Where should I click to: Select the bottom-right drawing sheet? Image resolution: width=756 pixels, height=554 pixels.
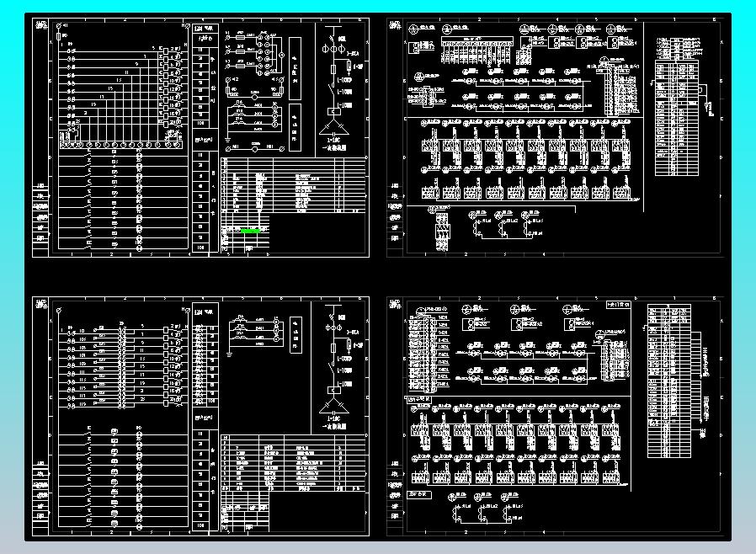click(554, 416)
